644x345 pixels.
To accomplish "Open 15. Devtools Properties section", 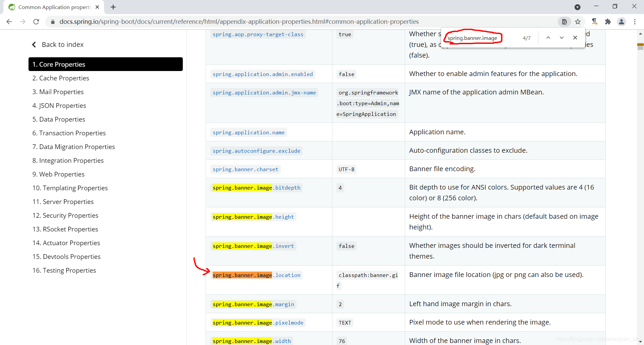I will (66, 257).
